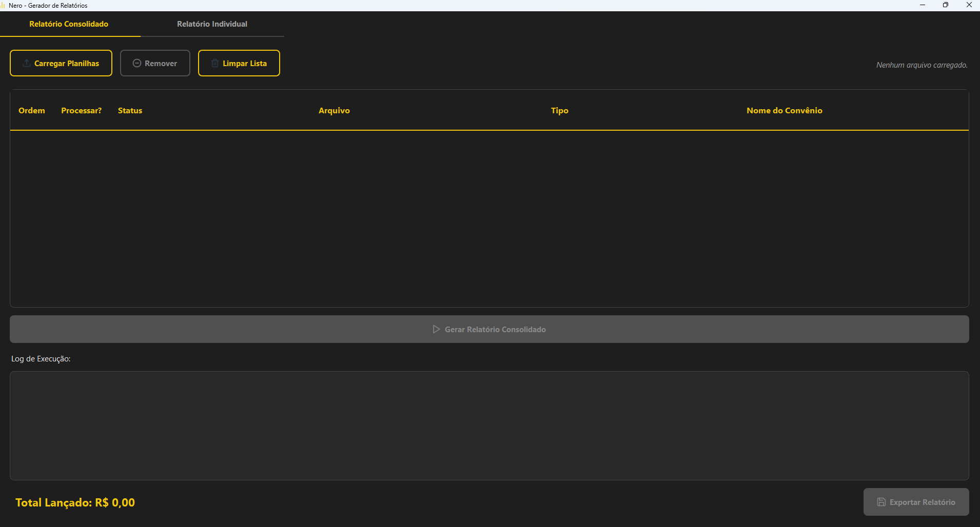Close the Nero report generator window
This screenshot has width=980, height=527.
(969, 5)
